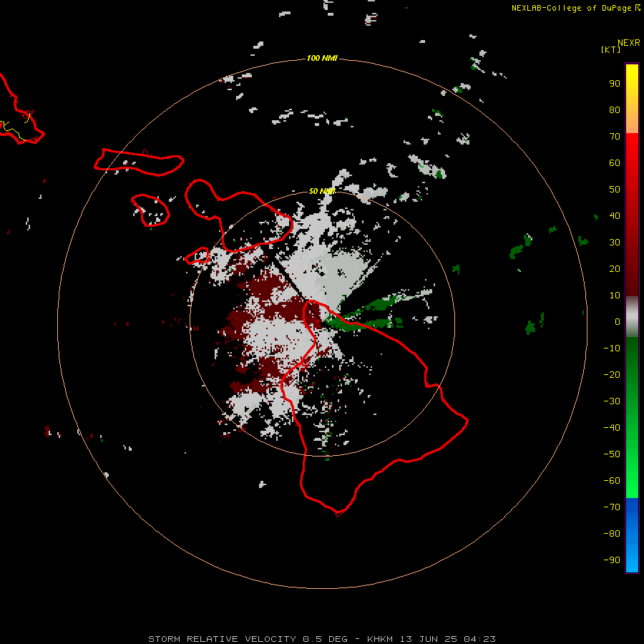
Task: Click the 40 value on color scale
Action: click(615, 215)
